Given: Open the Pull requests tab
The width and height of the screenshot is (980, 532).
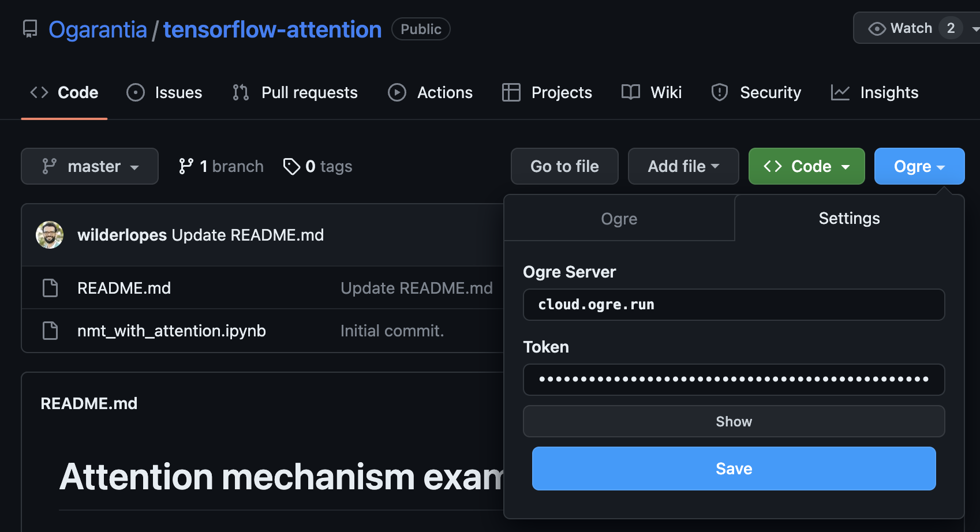Looking at the screenshot, I should pos(295,92).
